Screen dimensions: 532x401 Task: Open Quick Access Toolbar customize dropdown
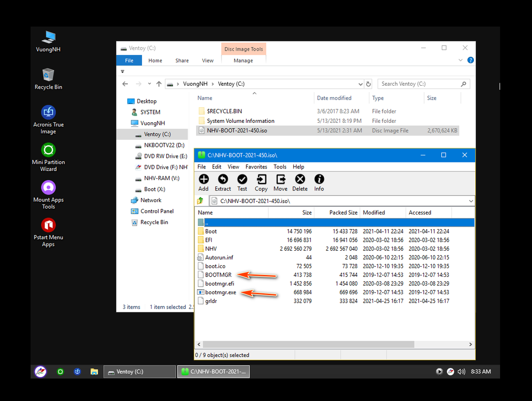122,71
